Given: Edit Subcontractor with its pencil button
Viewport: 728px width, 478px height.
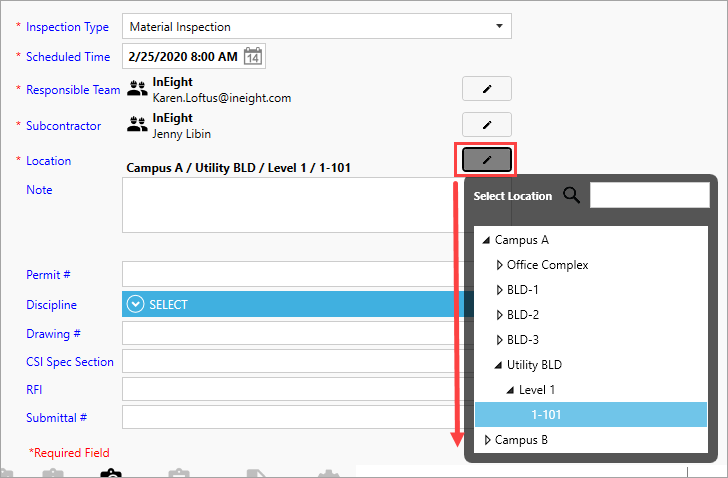Looking at the screenshot, I should (x=487, y=124).
